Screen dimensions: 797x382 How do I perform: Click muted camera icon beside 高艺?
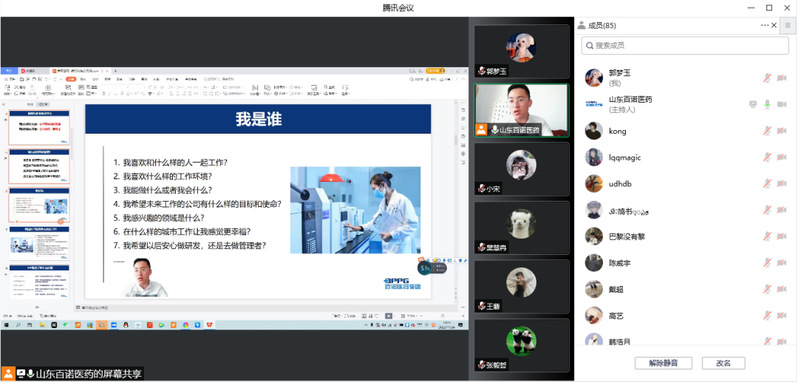[x=782, y=316]
